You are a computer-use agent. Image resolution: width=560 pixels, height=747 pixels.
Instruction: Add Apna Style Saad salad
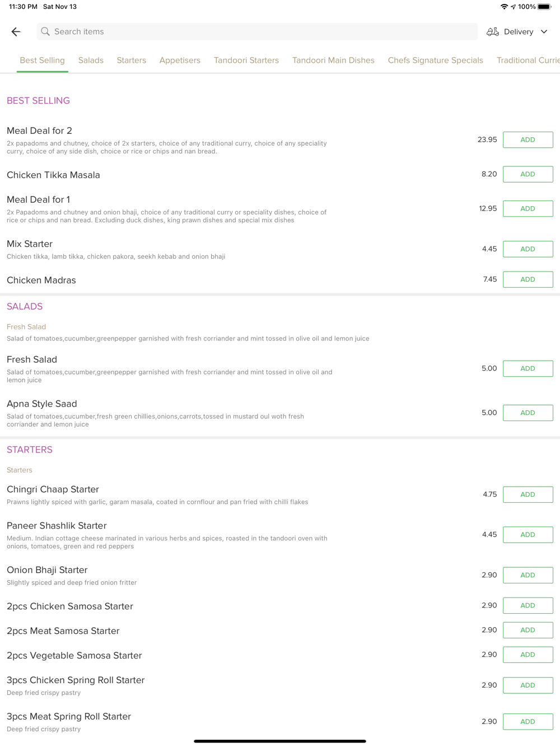click(x=528, y=413)
